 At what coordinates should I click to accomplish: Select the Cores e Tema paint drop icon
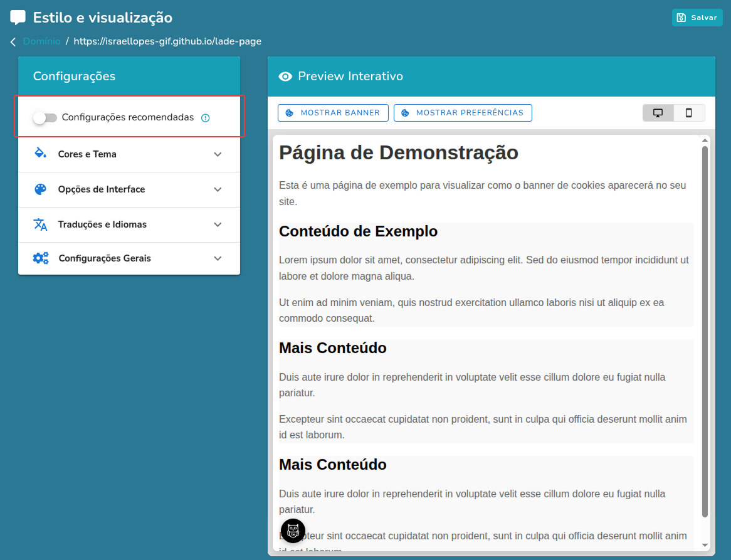40,154
